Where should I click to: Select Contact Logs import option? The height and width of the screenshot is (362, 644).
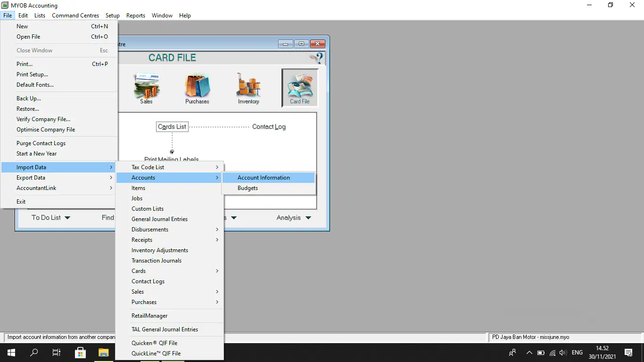point(170,281)
